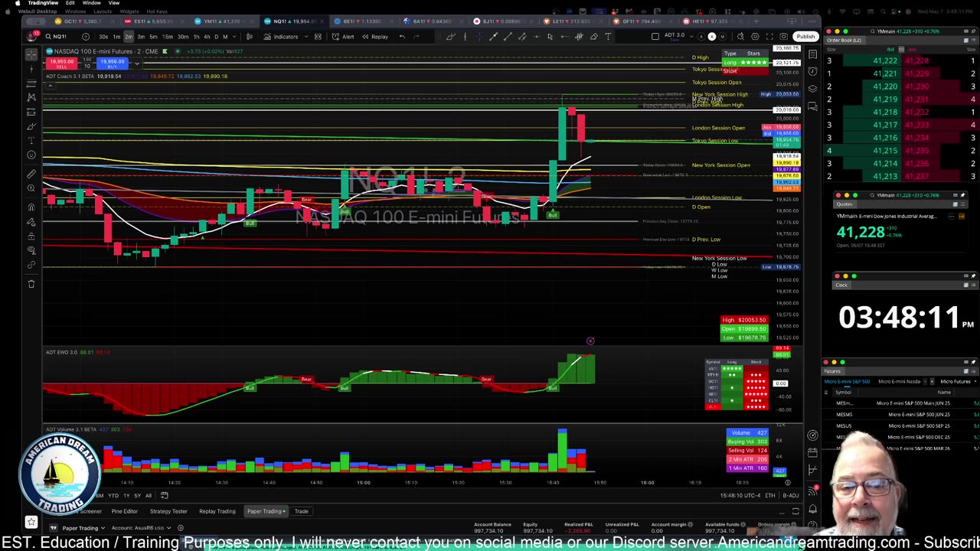This screenshot has height=551, width=980.
Task: Open the go-to date calendar icon
Action: click(164, 495)
